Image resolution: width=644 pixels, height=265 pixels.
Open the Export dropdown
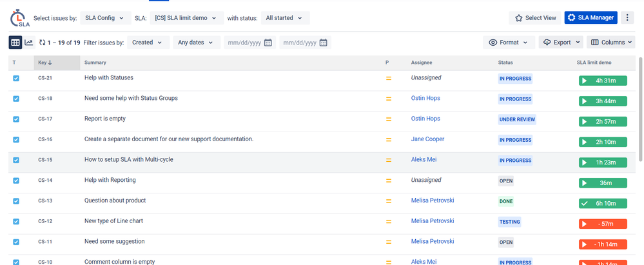[561, 43]
